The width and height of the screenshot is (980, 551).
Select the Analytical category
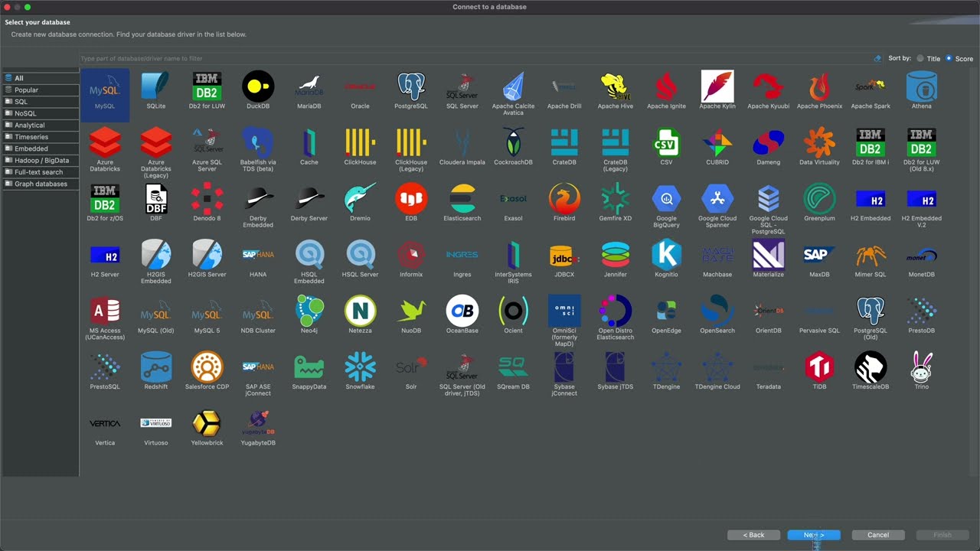pyautogui.click(x=41, y=125)
